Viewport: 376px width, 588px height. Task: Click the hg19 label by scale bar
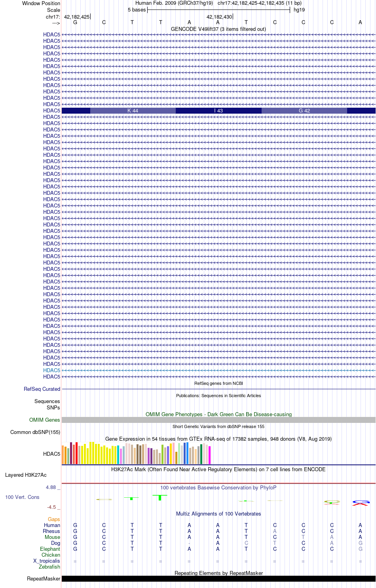tap(299, 10)
